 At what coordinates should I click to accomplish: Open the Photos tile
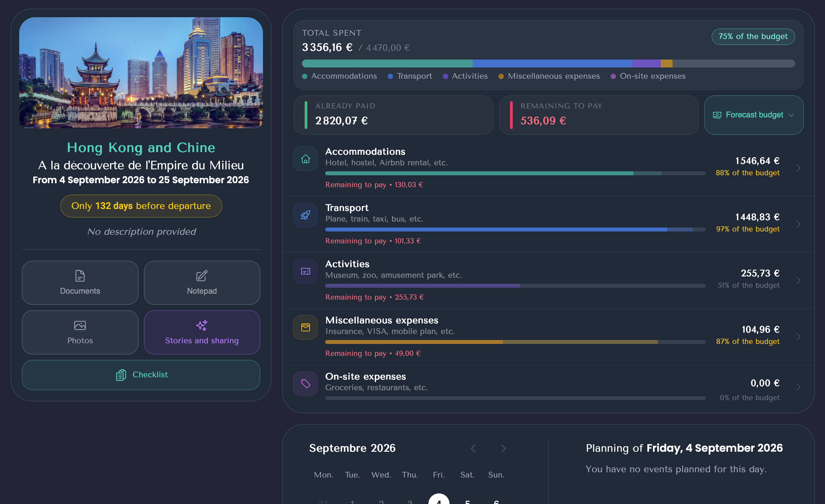(80, 332)
